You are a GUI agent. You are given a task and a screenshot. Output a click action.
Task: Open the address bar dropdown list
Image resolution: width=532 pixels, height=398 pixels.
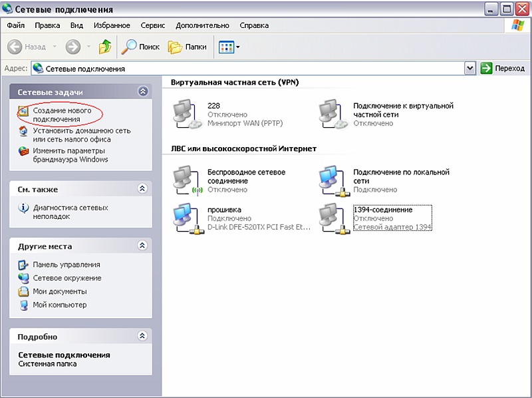coord(470,68)
